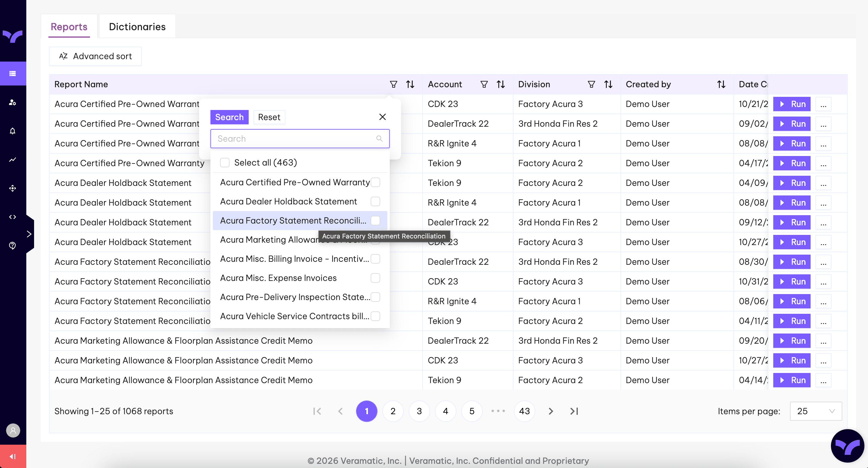
Task: Jump ahead via pagination ellipsis
Action: pyautogui.click(x=498, y=411)
